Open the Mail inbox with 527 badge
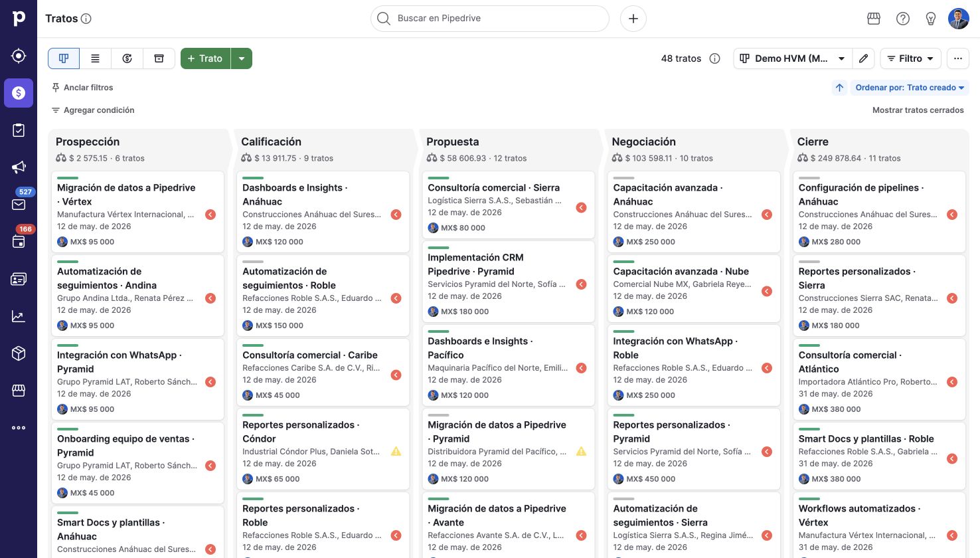 click(19, 204)
